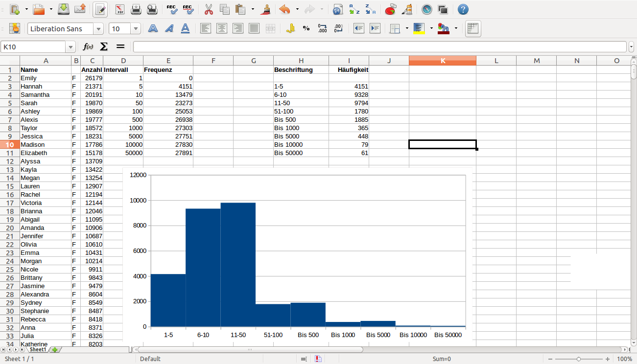Add a new sheet with the plus tab

[55, 350]
